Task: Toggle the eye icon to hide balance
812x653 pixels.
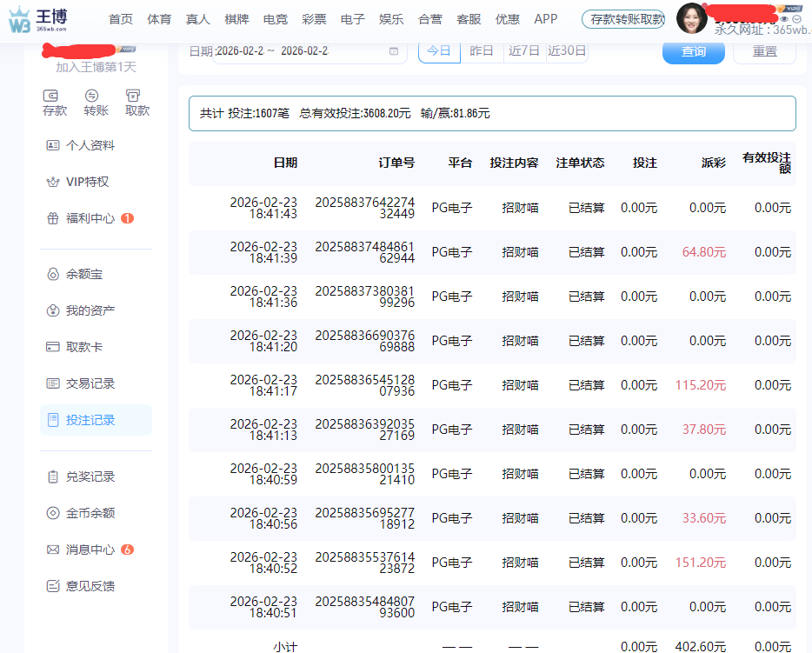Action: (784, 18)
